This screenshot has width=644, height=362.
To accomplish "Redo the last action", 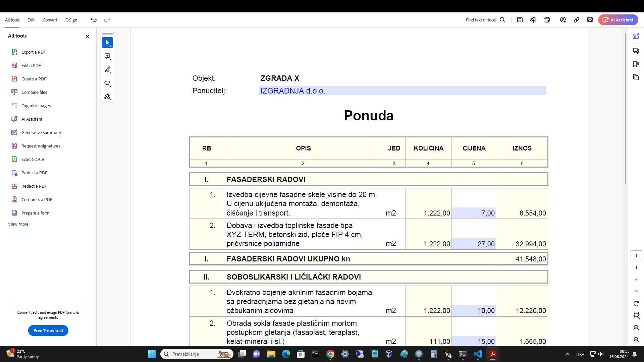I will (x=107, y=20).
